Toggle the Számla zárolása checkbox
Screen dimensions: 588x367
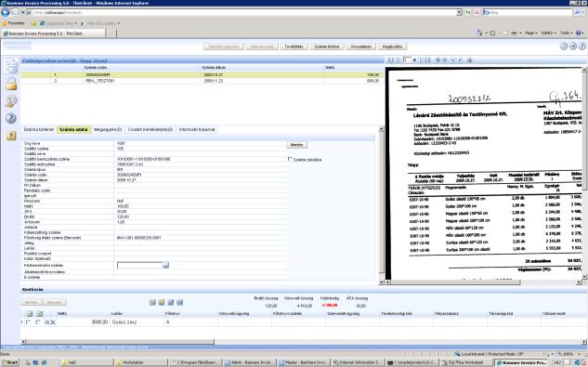[290, 159]
